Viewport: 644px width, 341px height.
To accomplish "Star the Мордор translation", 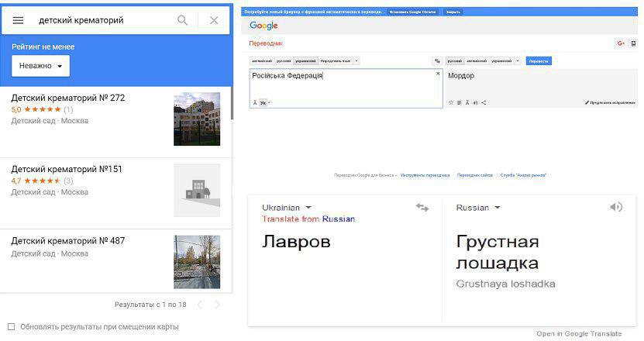I will [451, 103].
